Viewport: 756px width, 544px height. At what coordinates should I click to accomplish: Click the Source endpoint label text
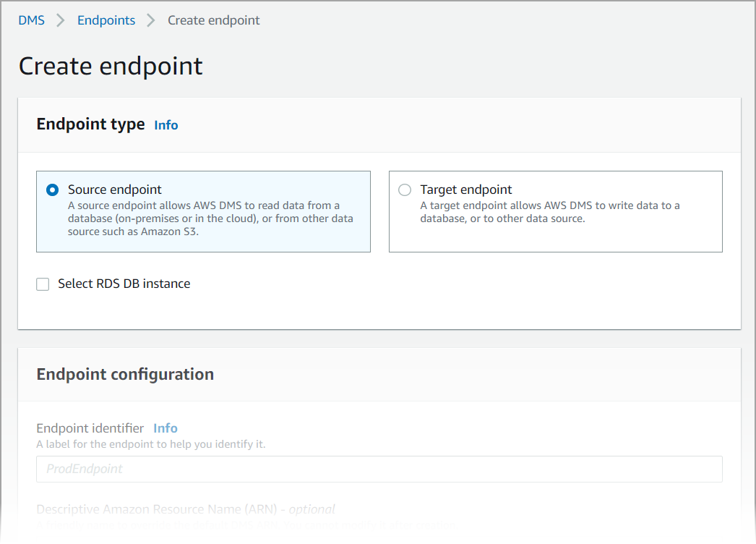(114, 189)
